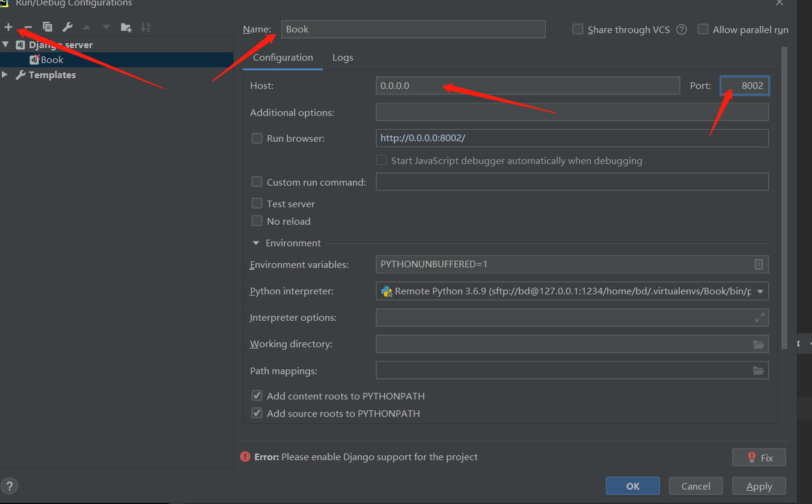Click the Run browser URL field

[572, 138]
